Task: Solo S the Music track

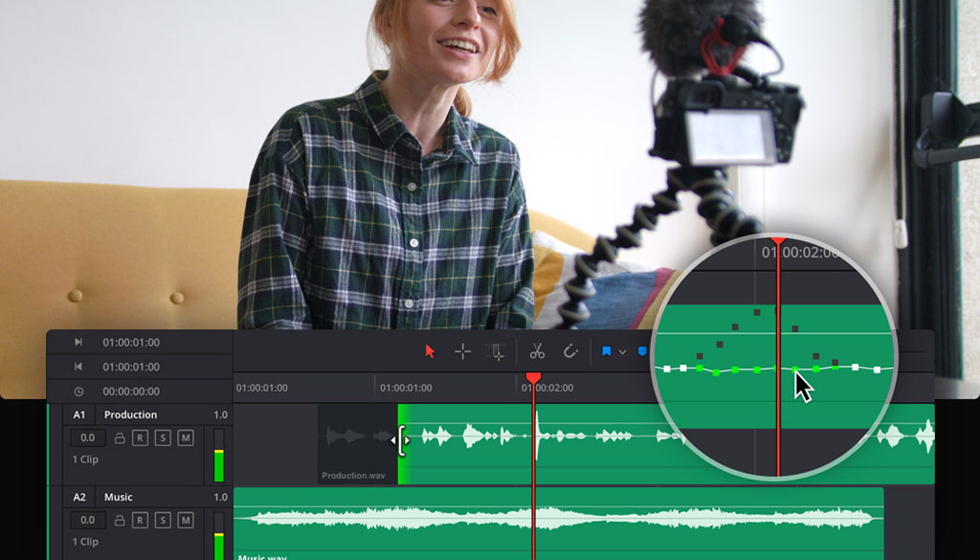Action: [x=163, y=520]
